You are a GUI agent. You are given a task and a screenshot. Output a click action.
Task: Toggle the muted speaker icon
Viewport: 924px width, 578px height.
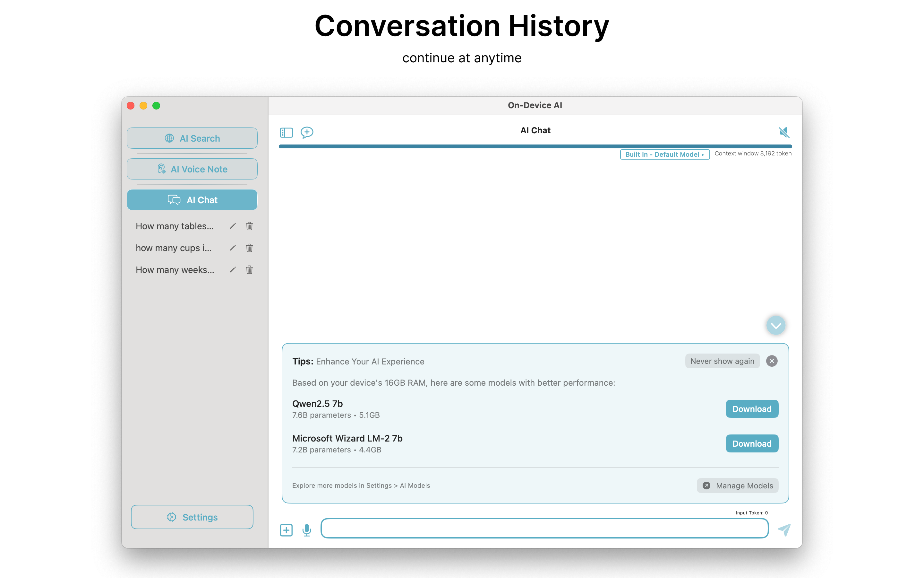tap(784, 132)
